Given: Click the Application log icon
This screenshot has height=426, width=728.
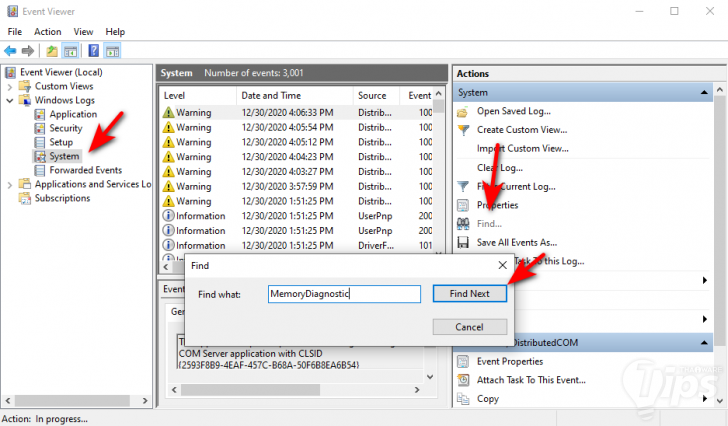Looking at the screenshot, I should click(x=40, y=114).
